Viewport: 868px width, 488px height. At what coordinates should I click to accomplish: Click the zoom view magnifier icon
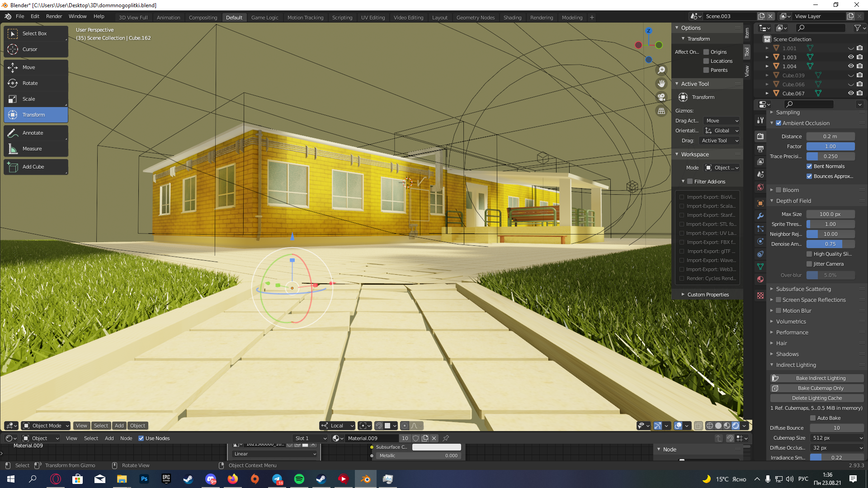point(661,70)
